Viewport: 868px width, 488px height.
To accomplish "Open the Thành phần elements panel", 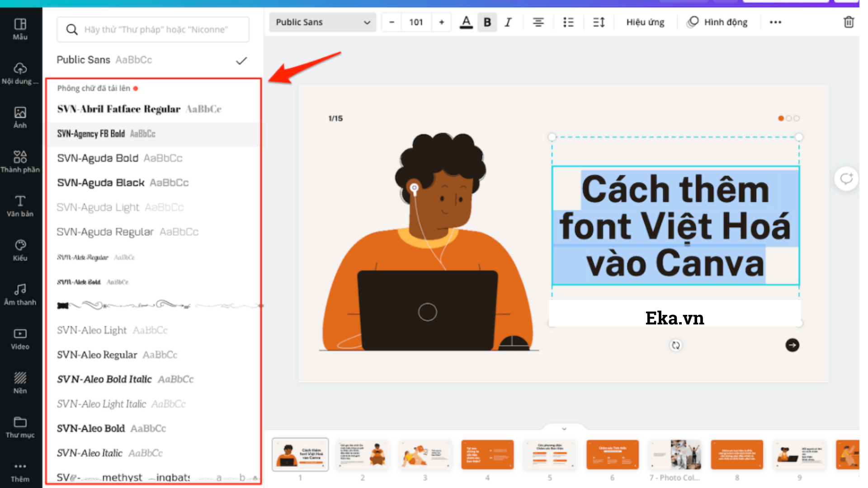I will (x=20, y=162).
